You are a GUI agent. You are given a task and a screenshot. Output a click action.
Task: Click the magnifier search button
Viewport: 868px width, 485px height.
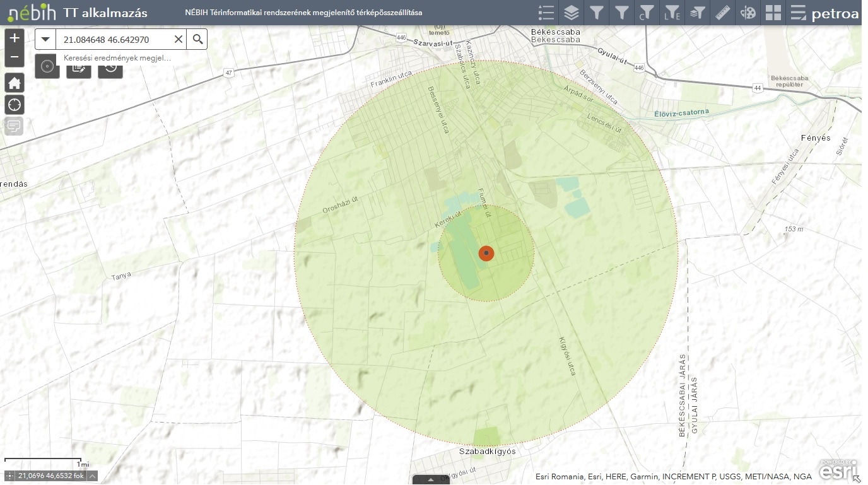point(197,40)
